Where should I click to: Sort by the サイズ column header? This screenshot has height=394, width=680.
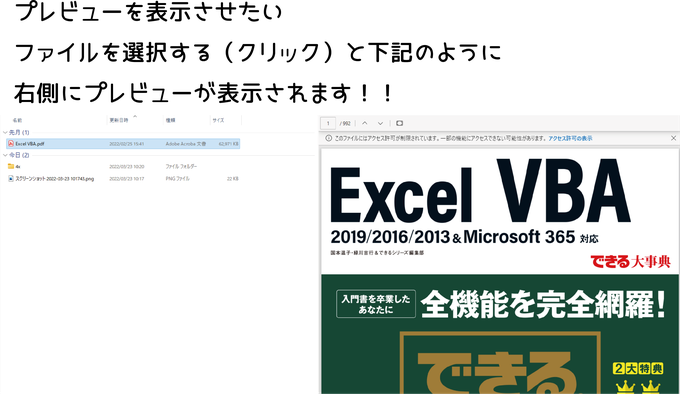[x=218, y=120]
